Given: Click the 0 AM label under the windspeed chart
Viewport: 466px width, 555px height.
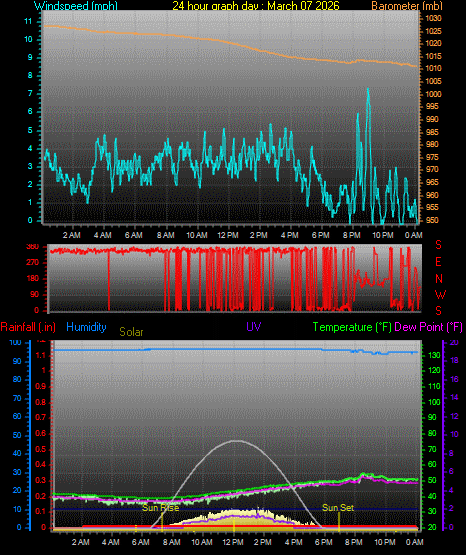Looking at the screenshot, I should tap(413, 235).
